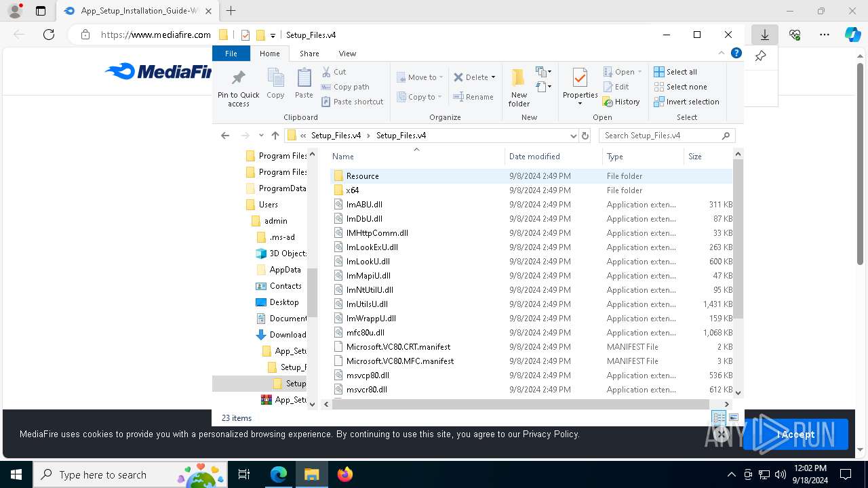Switch to the Home ribbon tab
This screenshot has height=488, width=868.
[x=269, y=54]
